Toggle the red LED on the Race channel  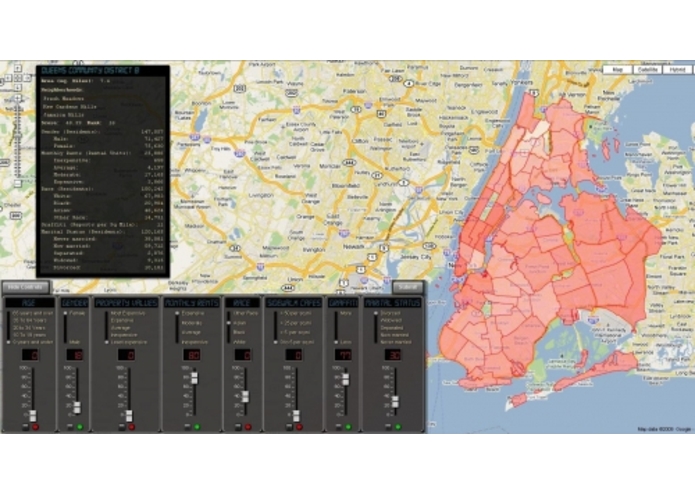[248, 427]
